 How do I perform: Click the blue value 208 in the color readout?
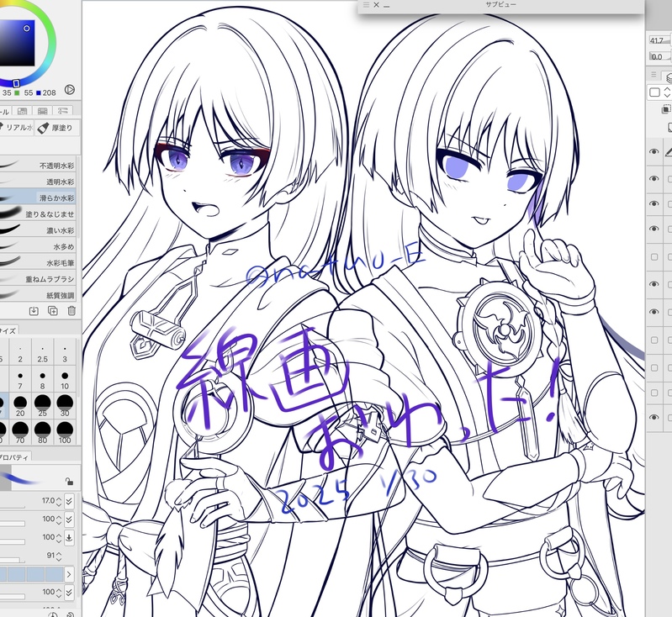50,92
